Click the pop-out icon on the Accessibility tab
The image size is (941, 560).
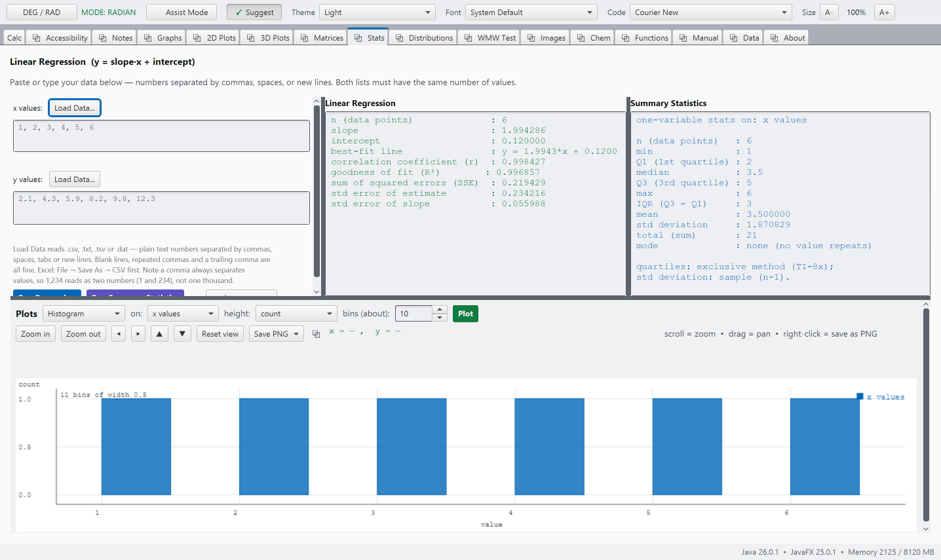pyautogui.click(x=37, y=38)
